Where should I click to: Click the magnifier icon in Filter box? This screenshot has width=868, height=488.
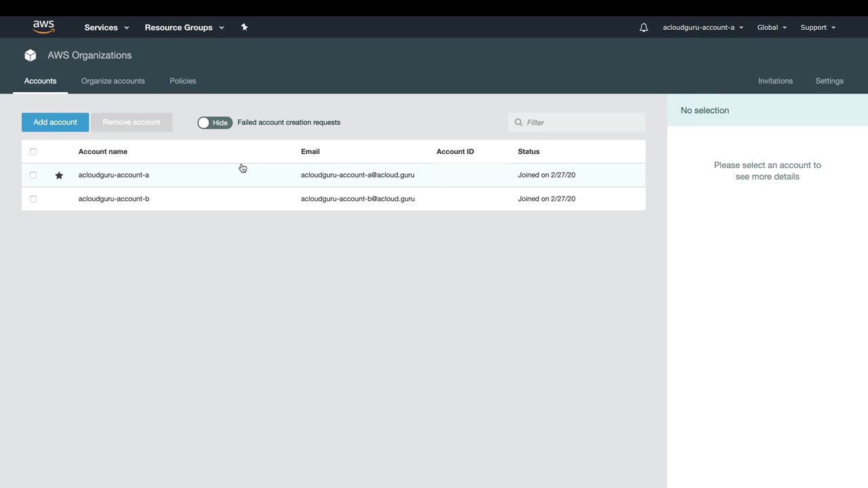[x=519, y=123]
